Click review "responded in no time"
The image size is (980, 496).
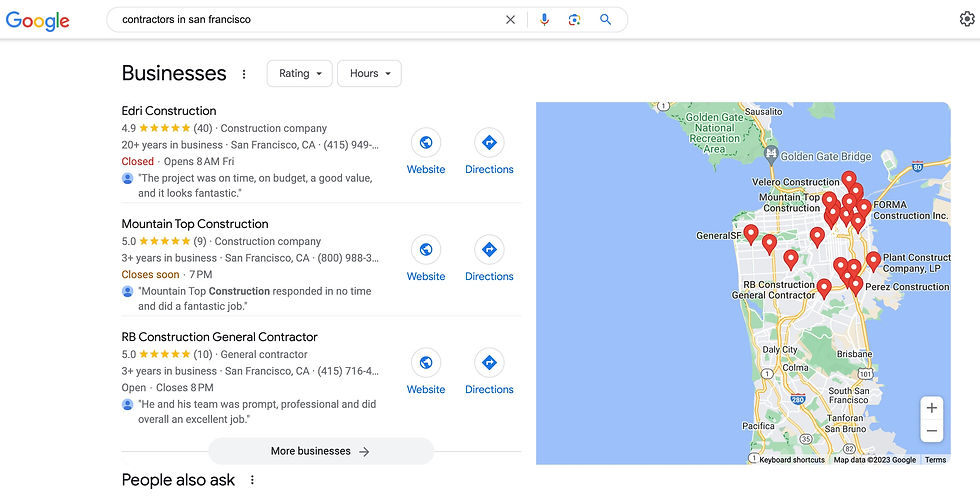point(254,299)
